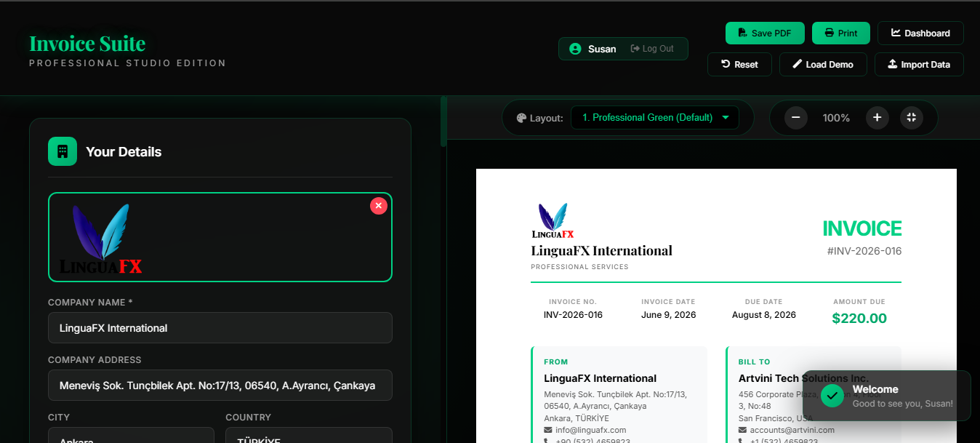Click the Your Details section heading
The height and width of the screenshot is (443, 980).
click(124, 152)
